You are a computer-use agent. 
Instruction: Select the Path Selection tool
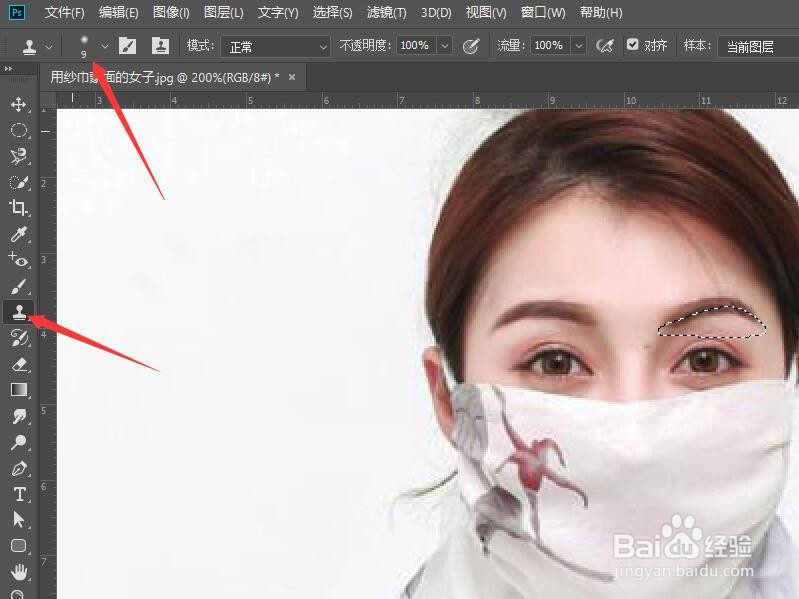(x=19, y=520)
